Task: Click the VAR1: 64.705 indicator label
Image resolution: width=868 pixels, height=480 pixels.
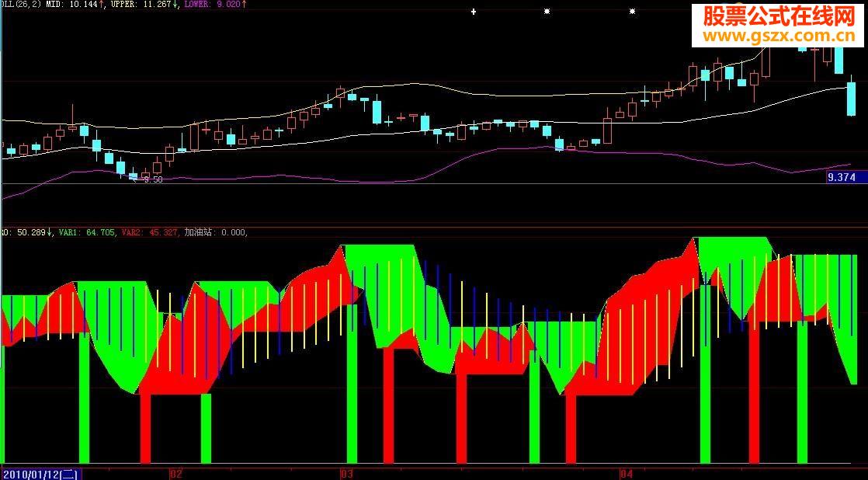Action: (x=88, y=233)
